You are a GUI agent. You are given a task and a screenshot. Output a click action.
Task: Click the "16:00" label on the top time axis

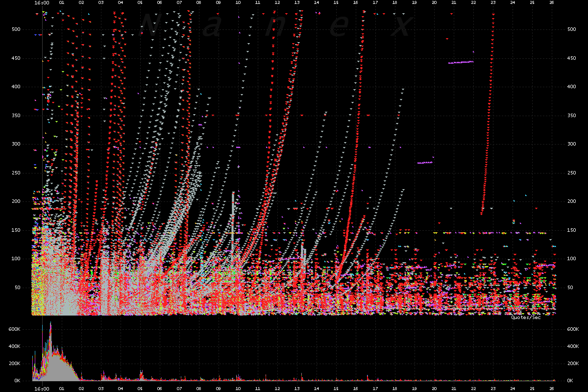[x=42, y=2]
